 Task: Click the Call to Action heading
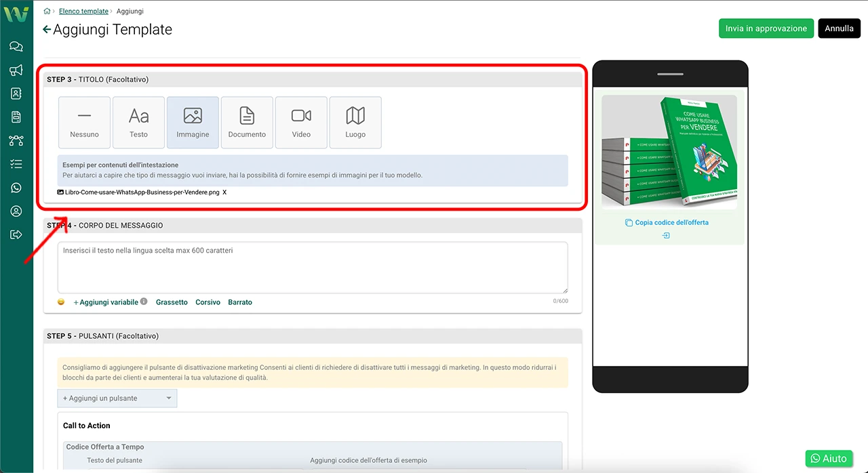[x=87, y=426]
